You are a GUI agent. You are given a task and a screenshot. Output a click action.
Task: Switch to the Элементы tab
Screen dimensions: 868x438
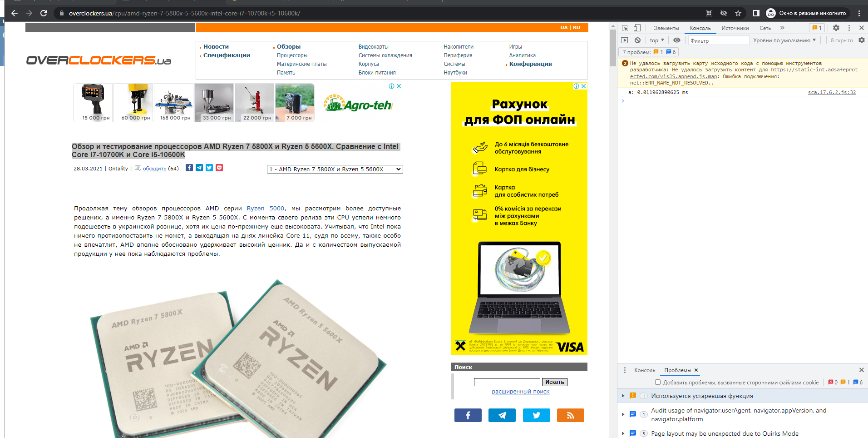click(666, 28)
